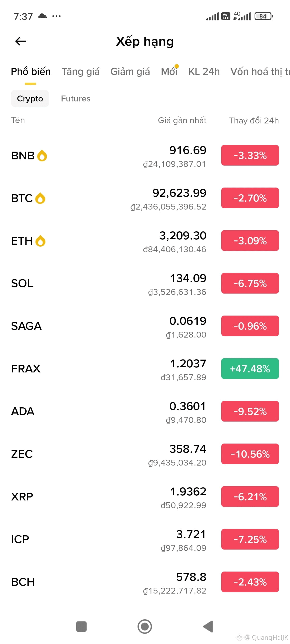Image resolution: width=290 pixels, height=644 pixels.
Task: Tap the flame icon beside BNB
Action: coord(42,156)
